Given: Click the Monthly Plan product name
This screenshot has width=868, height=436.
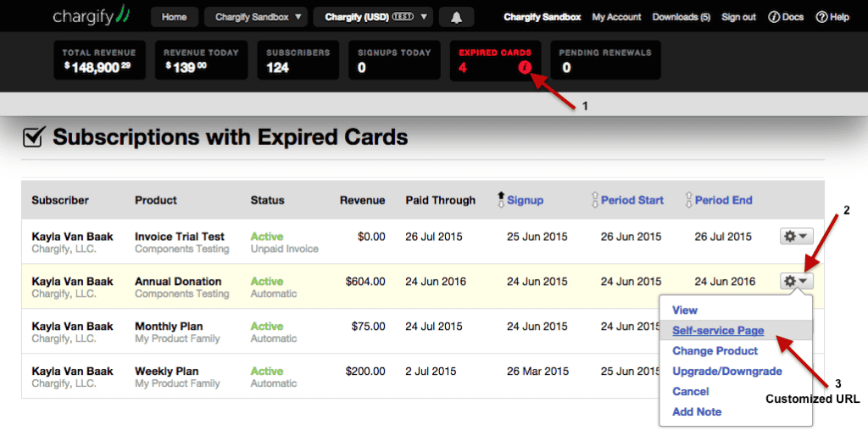Looking at the screenshot, I should (x=169, y=327).
